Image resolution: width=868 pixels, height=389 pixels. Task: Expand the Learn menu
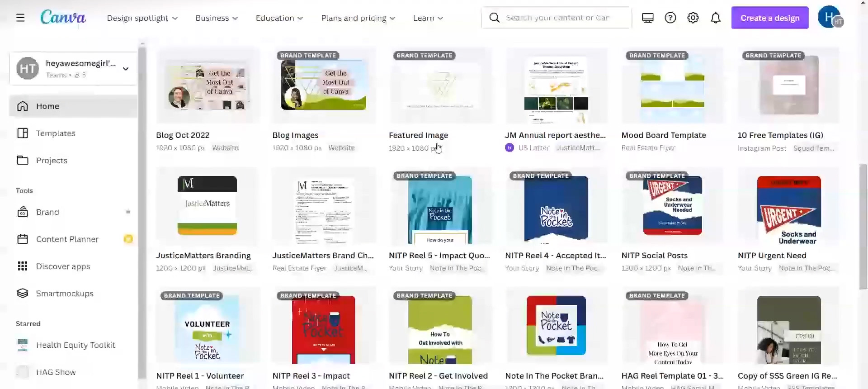428,18
